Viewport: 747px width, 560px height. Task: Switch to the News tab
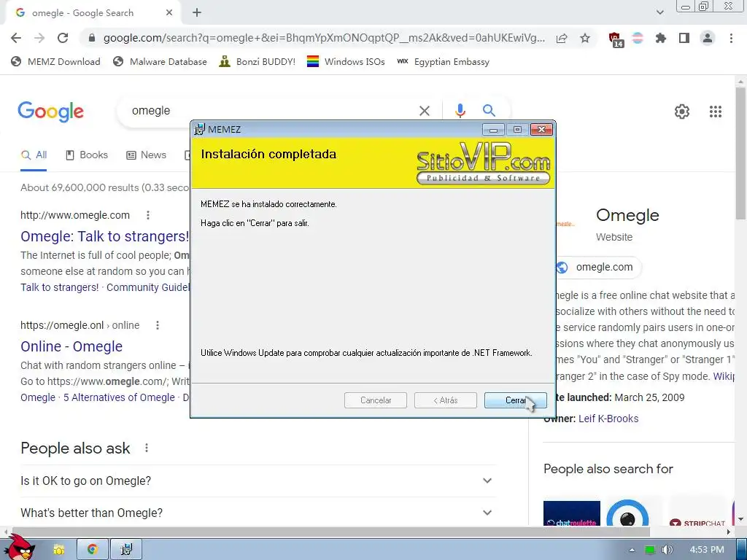[x=146, y=155]
